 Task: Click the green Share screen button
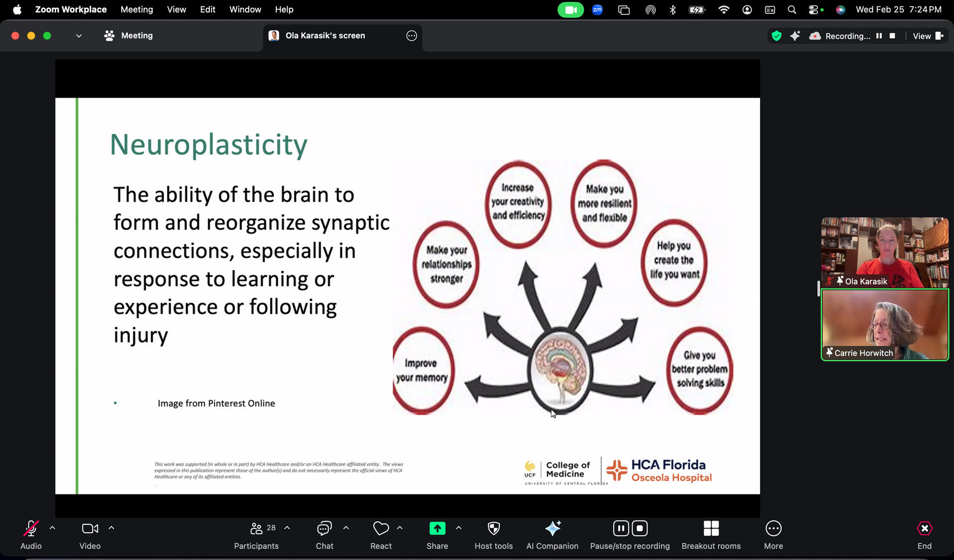pyautogui.click(x=437, y=529)
